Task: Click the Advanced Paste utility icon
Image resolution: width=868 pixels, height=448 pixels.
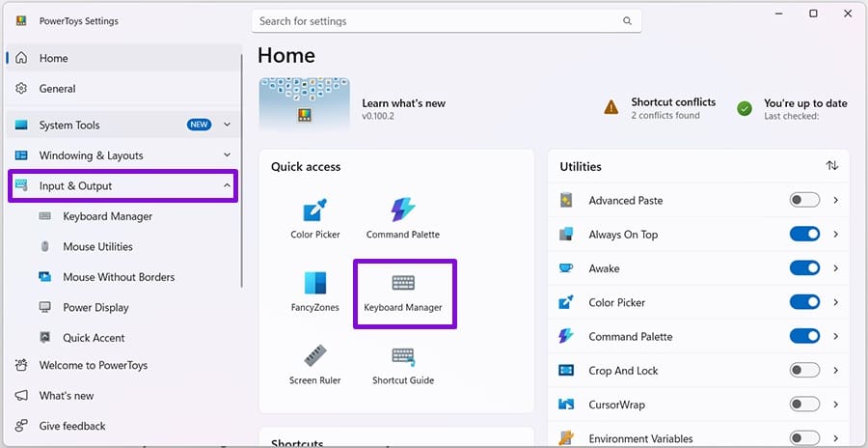Action: click(566, 201)
